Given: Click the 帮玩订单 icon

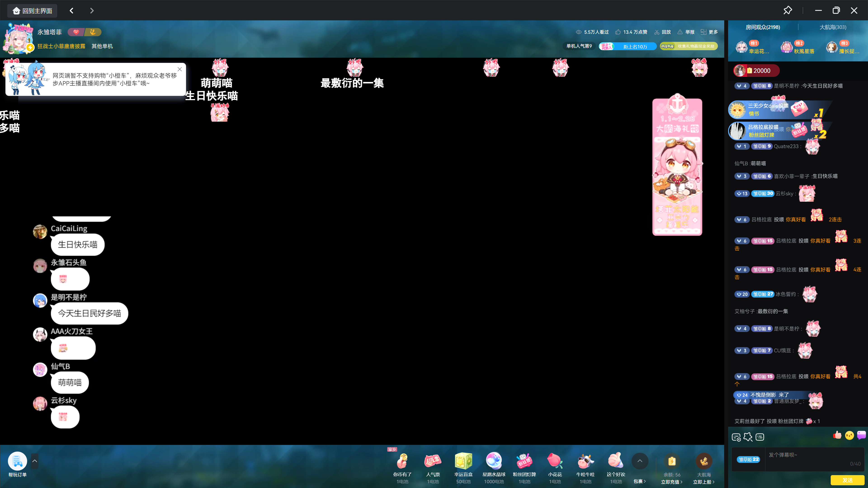Looking at the screenshot, I should (17, 461).
